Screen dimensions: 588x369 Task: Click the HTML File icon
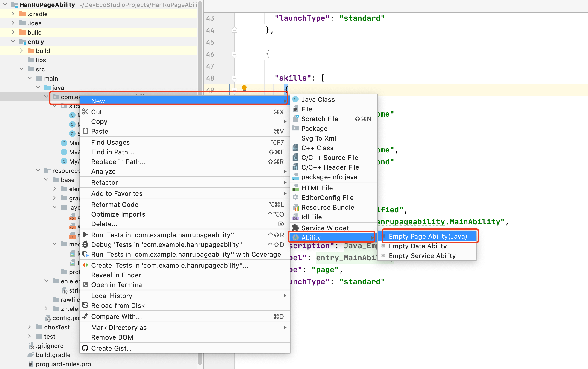(x=295, y=188)
